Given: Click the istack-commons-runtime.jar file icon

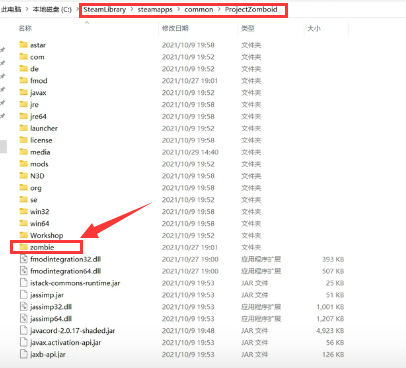Looking at the screenshot, I should point(23,283).
